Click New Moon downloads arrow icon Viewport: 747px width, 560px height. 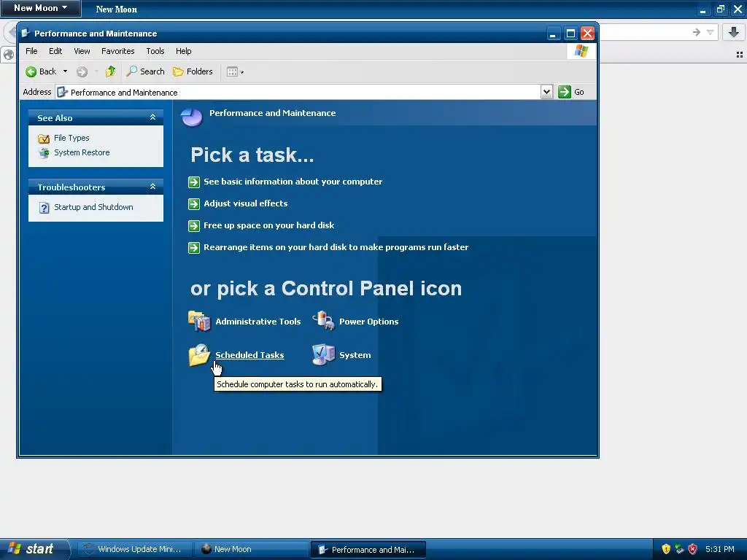pyautogui.click(x=734, y=32)
